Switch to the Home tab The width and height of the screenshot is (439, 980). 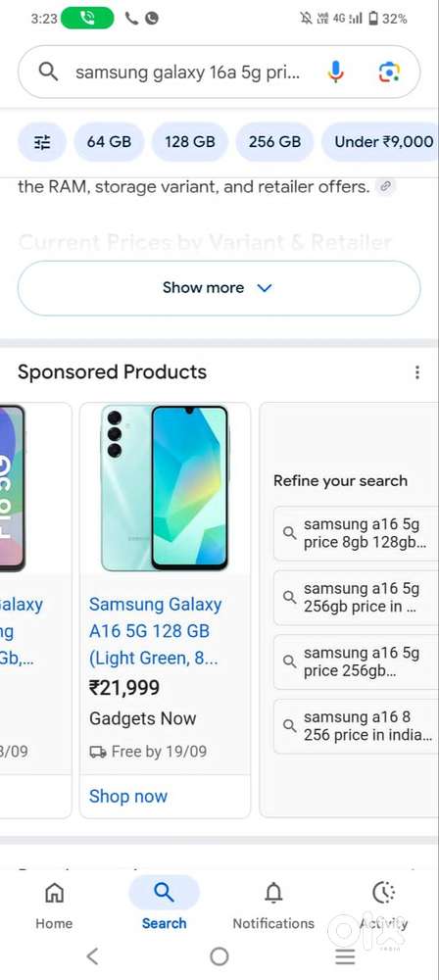[x=54, y=905]
